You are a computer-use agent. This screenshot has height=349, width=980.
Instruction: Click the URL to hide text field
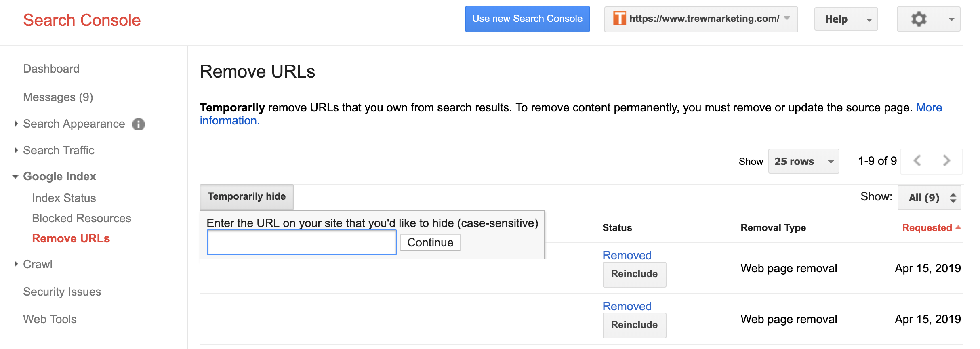coord(301,242)
